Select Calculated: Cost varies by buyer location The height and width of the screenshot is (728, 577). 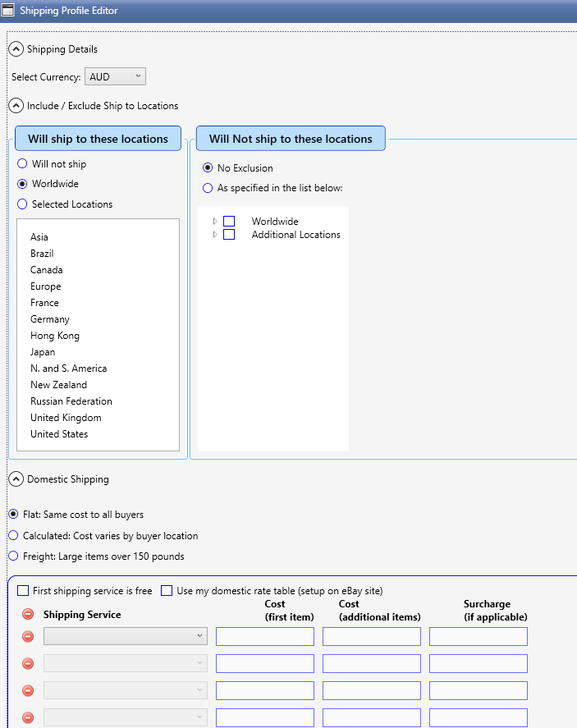coord(13,535)
